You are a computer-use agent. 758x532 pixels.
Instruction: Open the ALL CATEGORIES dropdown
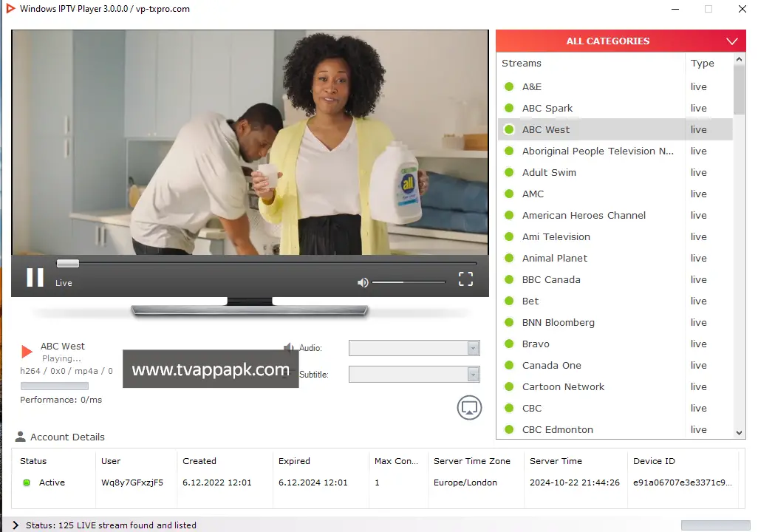(621, 41)
